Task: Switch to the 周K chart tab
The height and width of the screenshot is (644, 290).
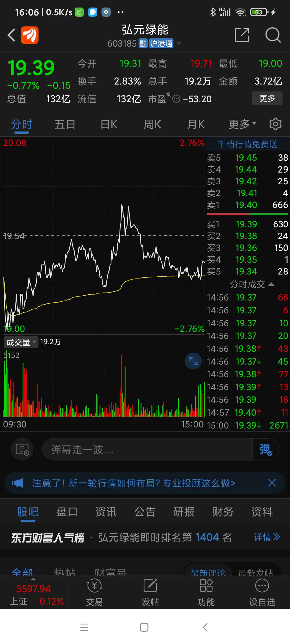Action: pyautogui.click(x=152, y=125)
